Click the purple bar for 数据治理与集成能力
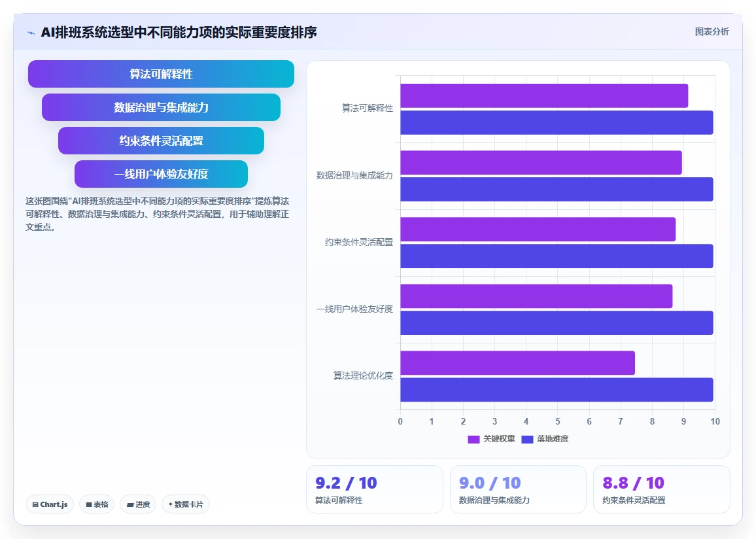This screenshot has height=539, width=756. coord(541,162)
